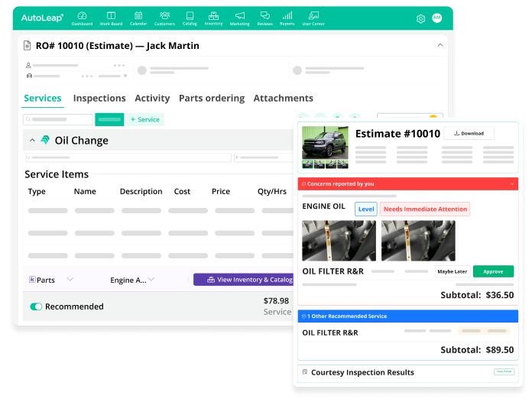Click Maybe Later for Oil Filter R&R
The image size is (532, 399).
point(453,271)
